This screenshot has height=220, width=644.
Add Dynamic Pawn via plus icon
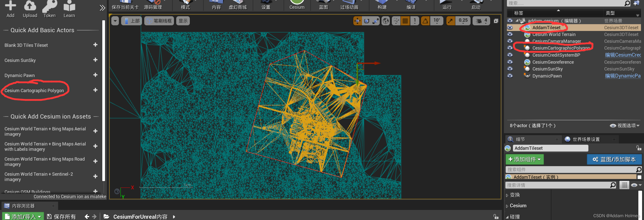95,75
